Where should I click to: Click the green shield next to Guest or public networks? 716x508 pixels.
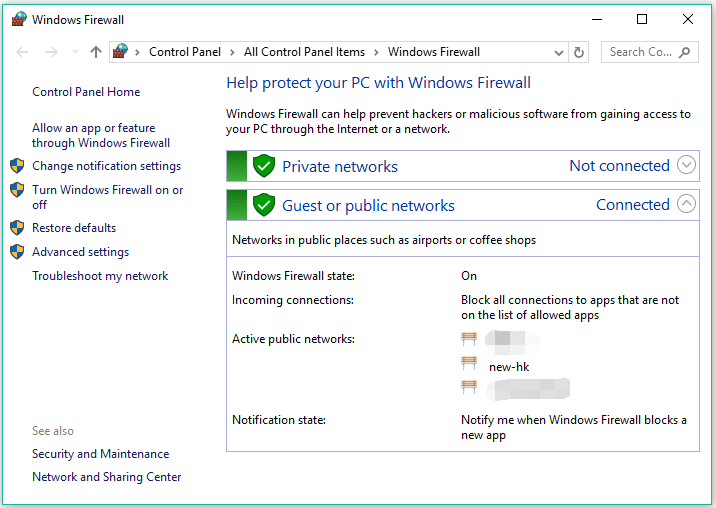[x=264, y=205]
